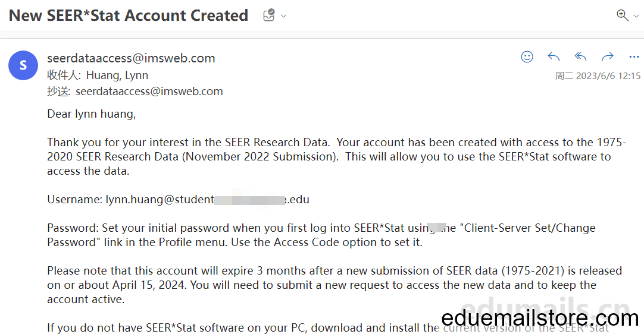Click the eduemailstore.com watermark text

click(x=540, y=317)
